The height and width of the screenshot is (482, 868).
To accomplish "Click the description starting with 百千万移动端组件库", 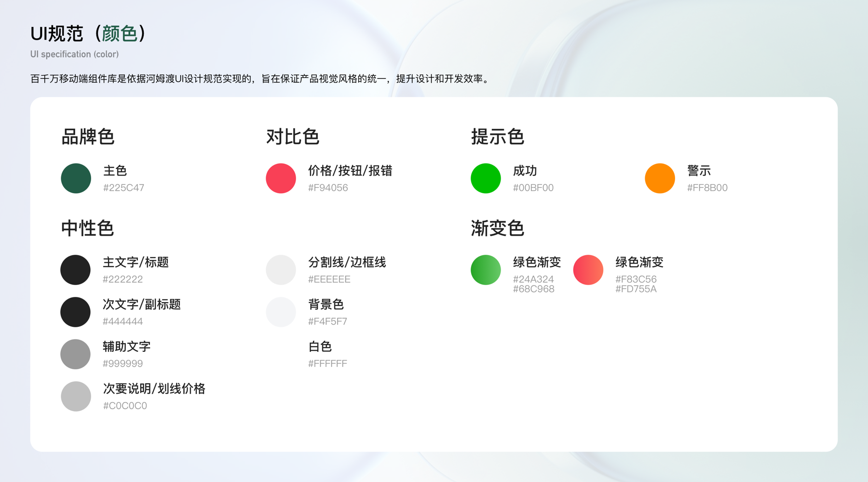I will 261,79.
